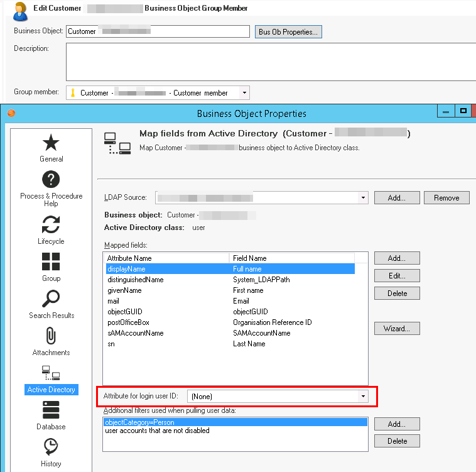Expand the LDAP Source dropdown
This screenshot has height=472, width=476.
pos(363,198)
